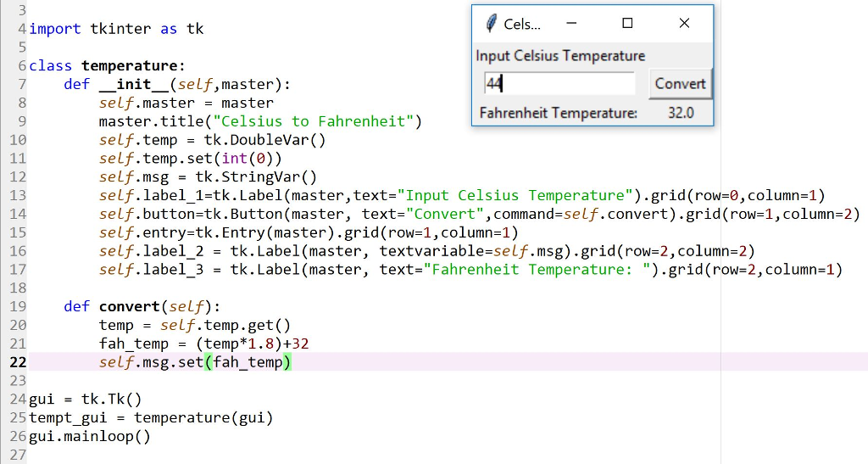Click 'self.temp.get()' on line 20
868x464 pixels.
tap(225, 326)
